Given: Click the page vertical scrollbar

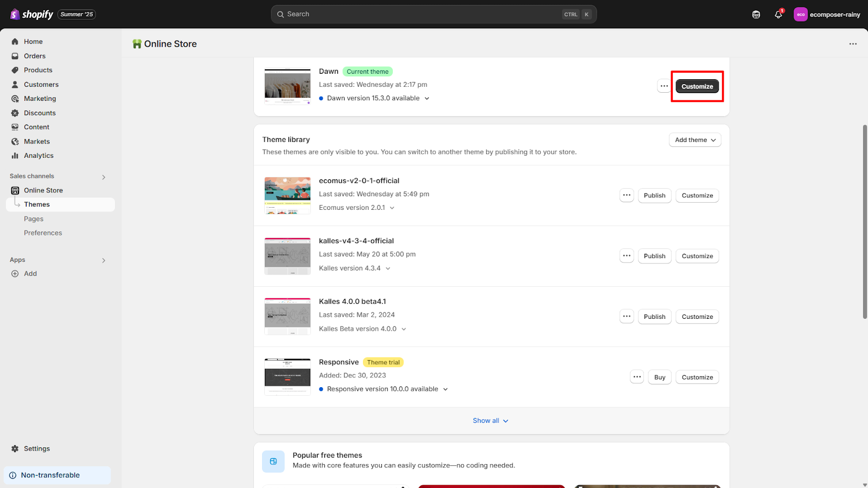Looking at the screenshot, I should tap(865, 222).
